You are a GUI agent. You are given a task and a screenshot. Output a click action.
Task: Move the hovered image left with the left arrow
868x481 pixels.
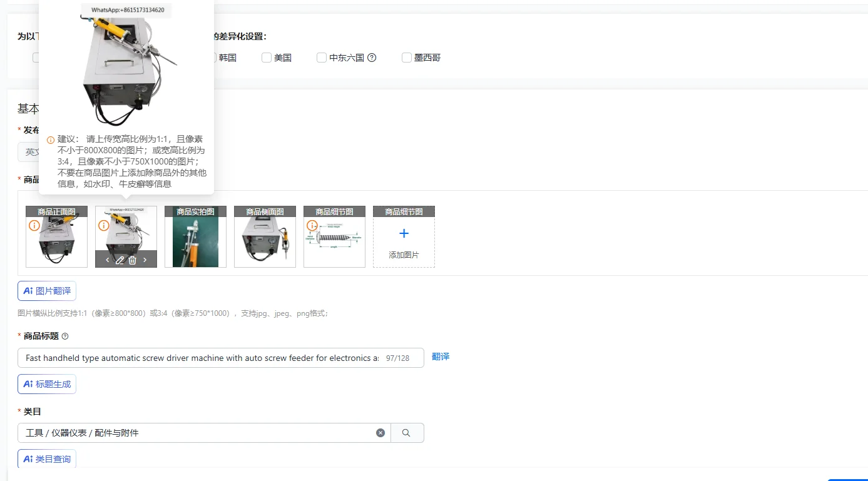[x=108, y=260]
